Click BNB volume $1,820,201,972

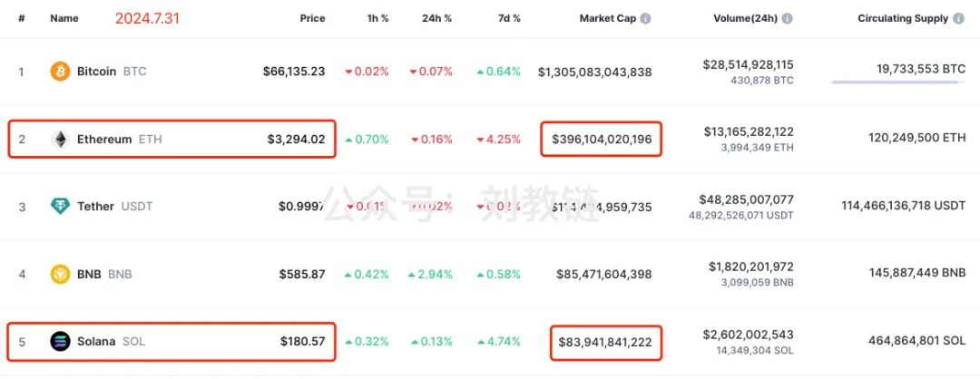click(x=751, y=267)
